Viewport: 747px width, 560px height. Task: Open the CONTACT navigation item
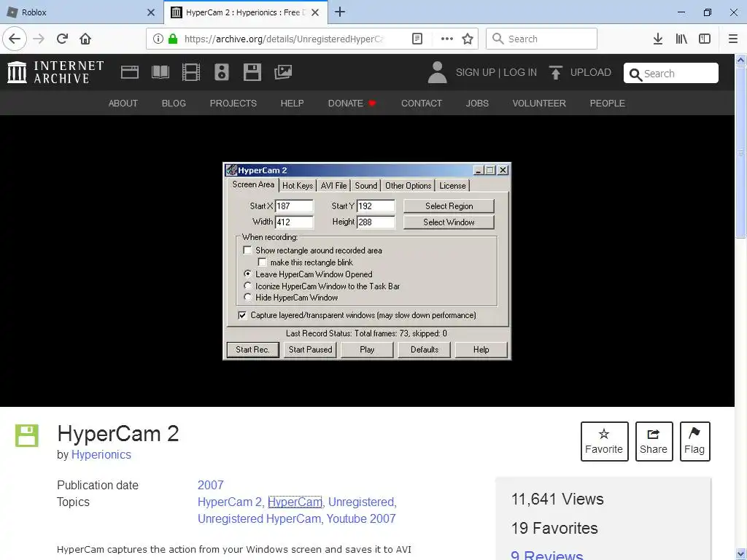[421, 104]
